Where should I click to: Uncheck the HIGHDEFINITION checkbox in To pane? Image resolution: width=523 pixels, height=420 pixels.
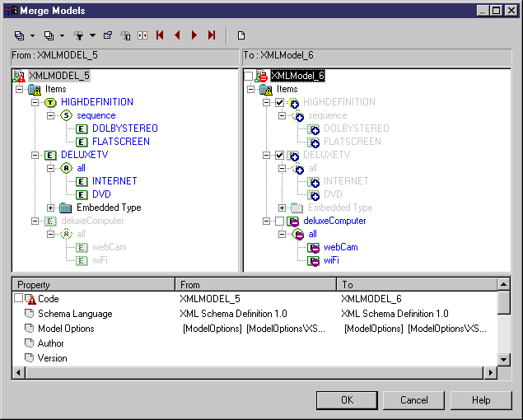coord(279,102)
